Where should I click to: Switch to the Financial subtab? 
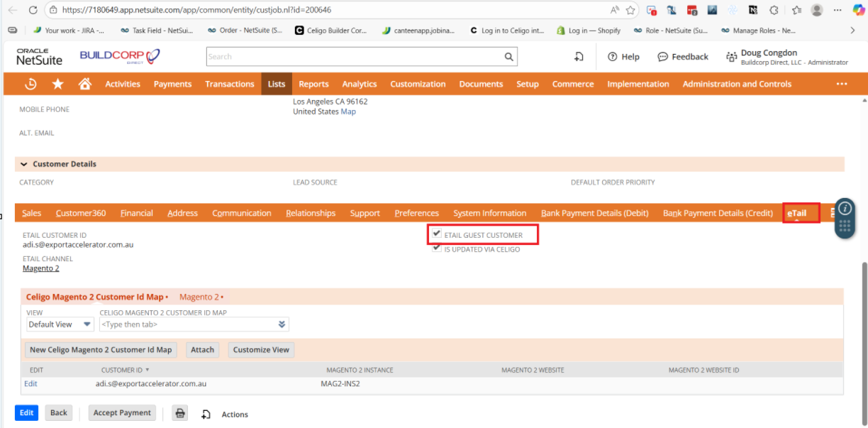click(137, 213)
